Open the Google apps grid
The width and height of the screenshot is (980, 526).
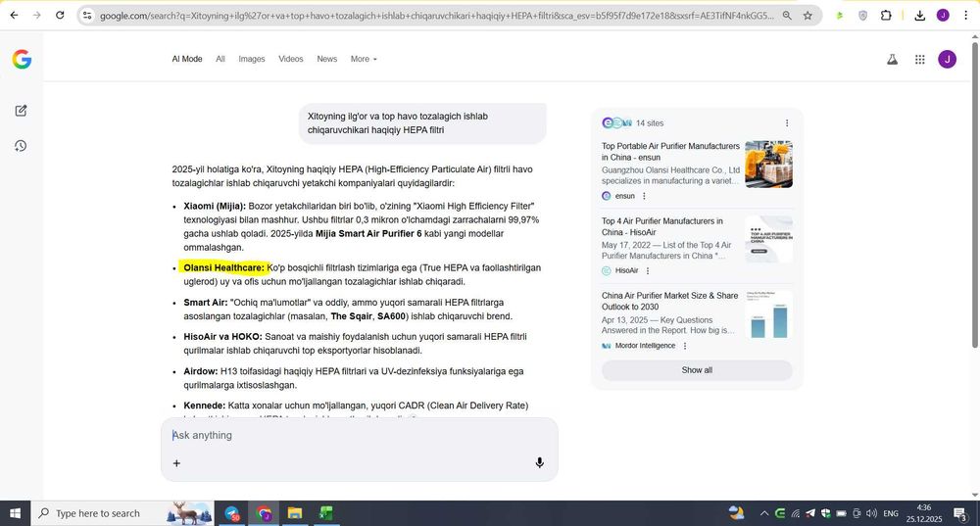coord(919,60)
